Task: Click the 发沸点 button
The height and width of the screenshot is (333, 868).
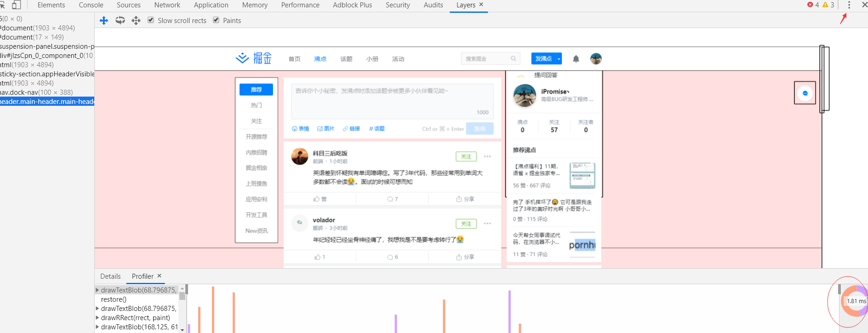Action: (543, 59)
